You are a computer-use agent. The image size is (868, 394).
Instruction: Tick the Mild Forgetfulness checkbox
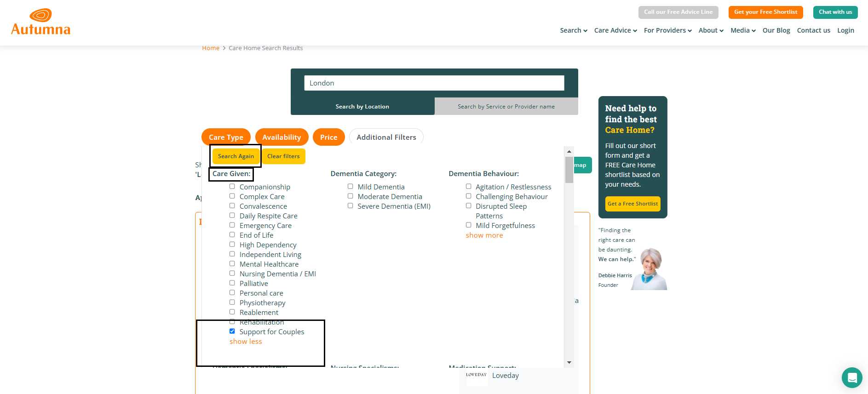tap(469, 225)
